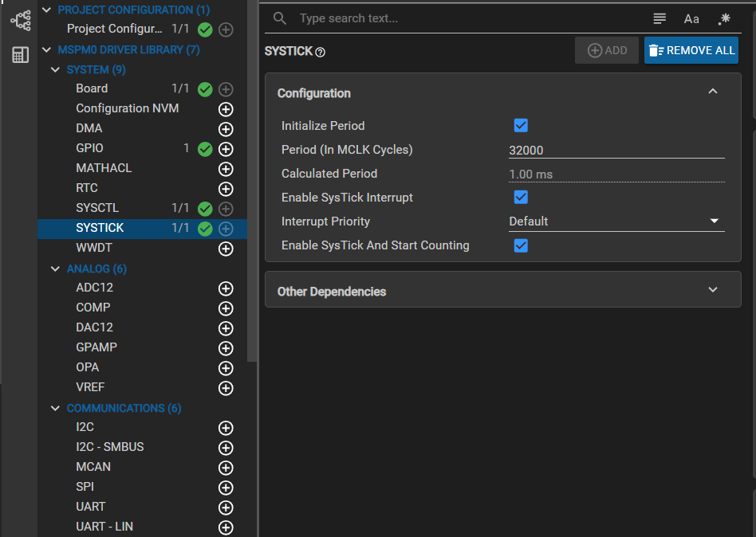756x537 pixels.
Task: Toggle Enable SysTick Interrupt checkbox
Action: (x=521, y=197)
